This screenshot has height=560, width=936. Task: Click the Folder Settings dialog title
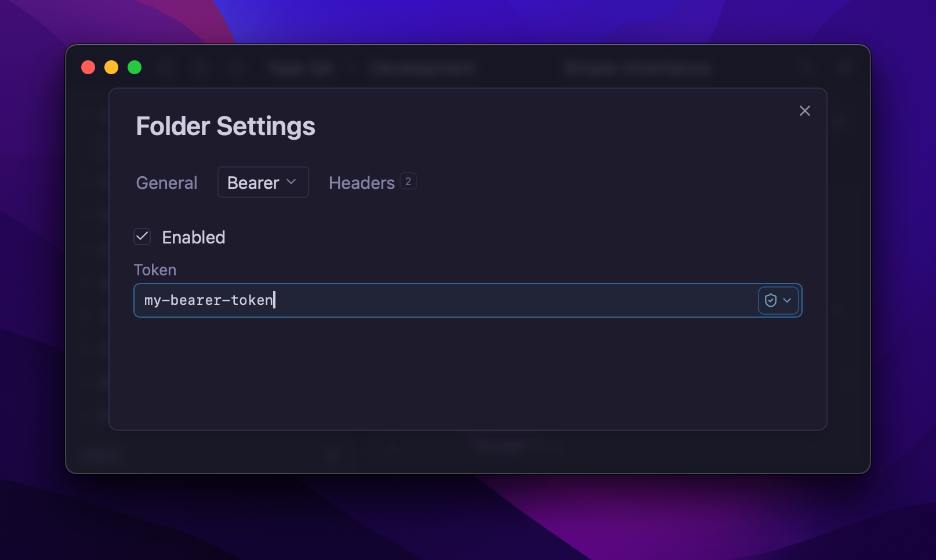[x=226, y=126]
